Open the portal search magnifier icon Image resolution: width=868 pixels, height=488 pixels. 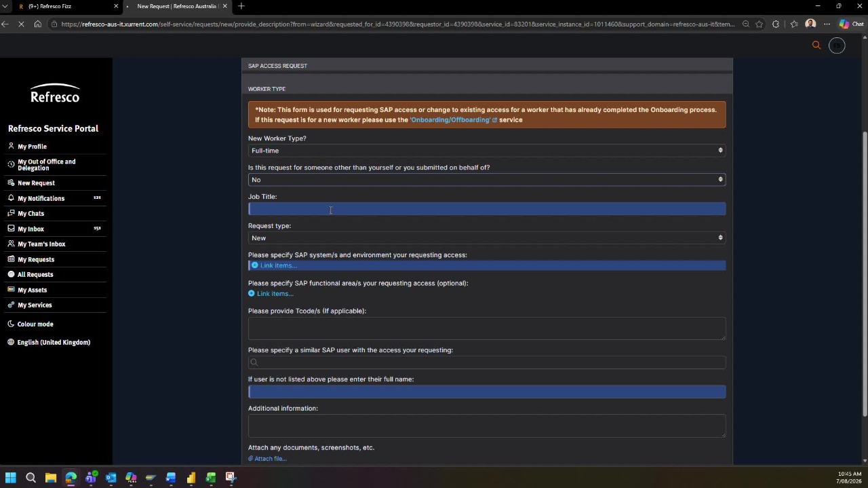point(816,45)
